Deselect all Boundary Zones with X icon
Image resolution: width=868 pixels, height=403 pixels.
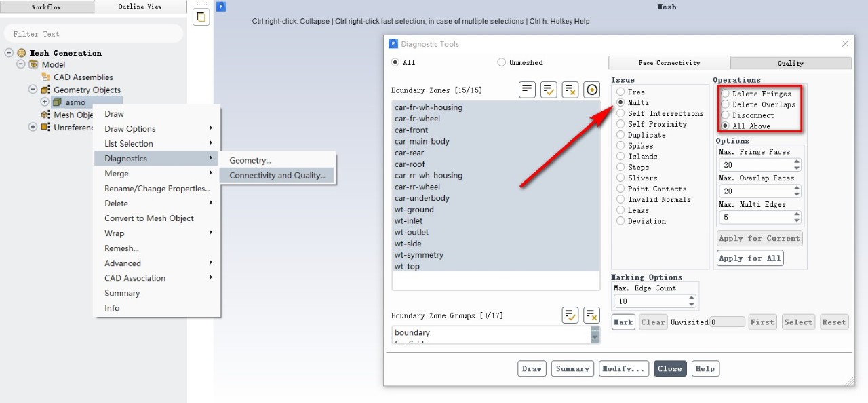[x=570, y=90]
